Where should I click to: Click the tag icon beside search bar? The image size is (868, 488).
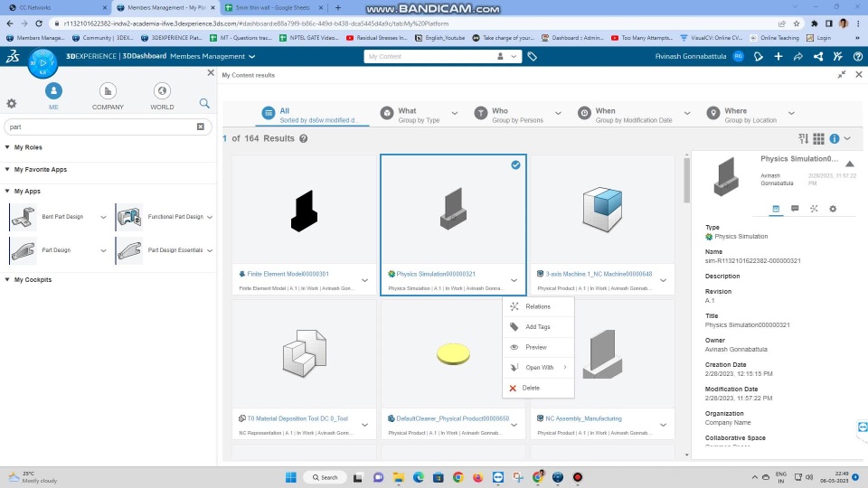[x=532, y=56]
